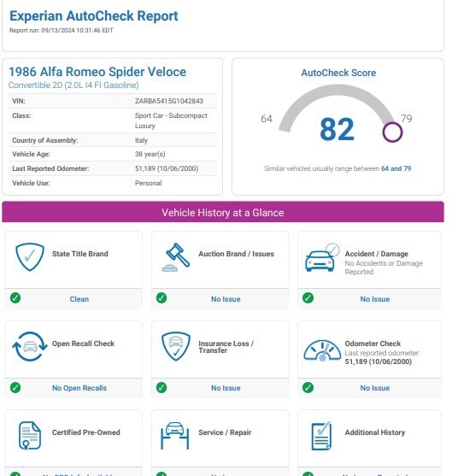Select the VIN number ZARBA5415G1042843
The width and height of the screenshot is (452, 476).
click(169, 101)
